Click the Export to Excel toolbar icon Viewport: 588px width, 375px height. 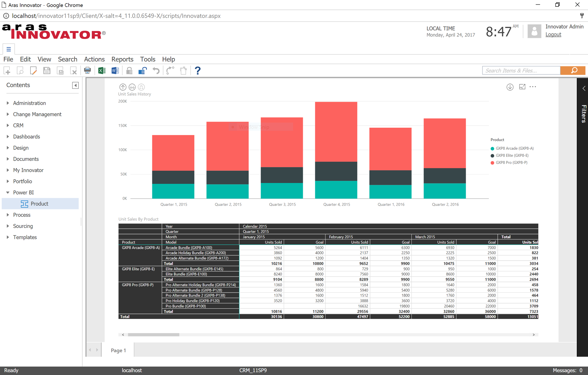click(102, 71)
